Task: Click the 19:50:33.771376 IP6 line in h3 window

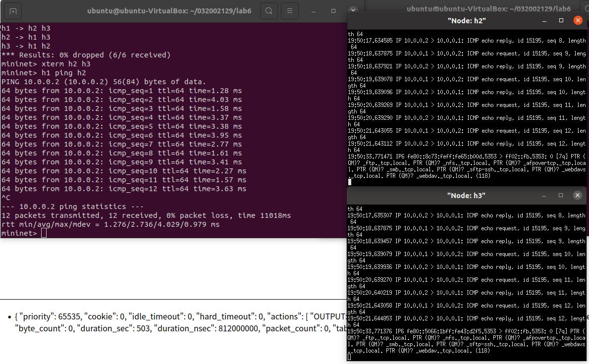Action: [x=467, y=341]
